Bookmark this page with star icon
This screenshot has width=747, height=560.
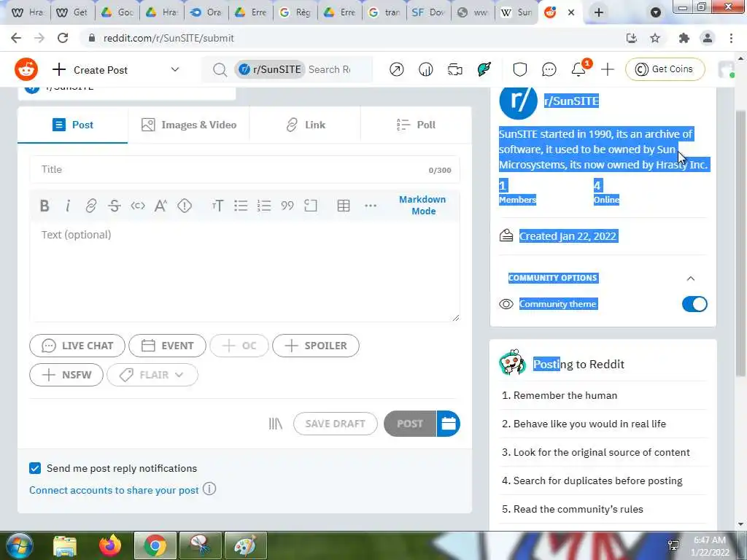655,38
